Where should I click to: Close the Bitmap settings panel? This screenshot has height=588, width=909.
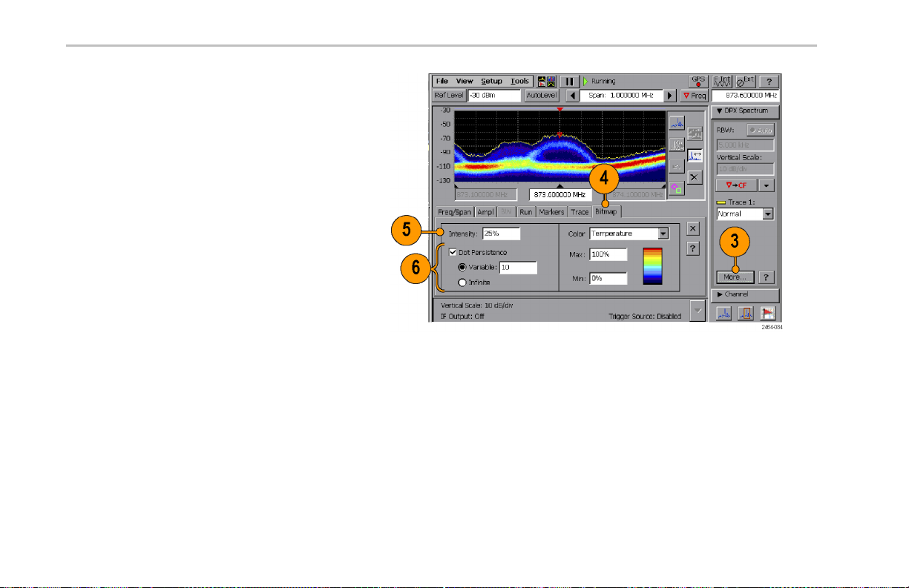pyautogui.click(x=692, y=228)
